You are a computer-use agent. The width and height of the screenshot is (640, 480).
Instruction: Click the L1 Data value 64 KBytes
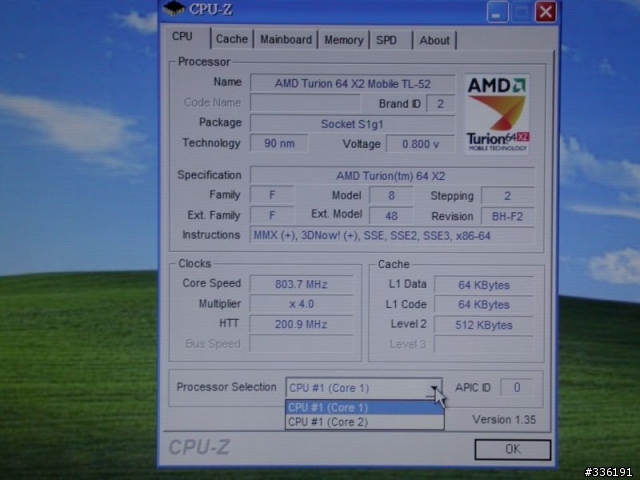[484, 285]
